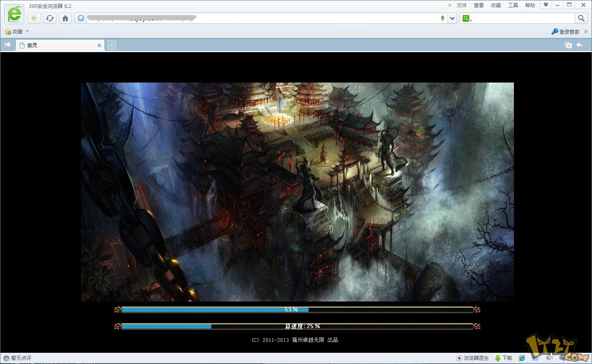The height and width of the screenshot is (364, 592).
Task: Restore closed tab with undo arrow
Action: (x=579, y=45)
